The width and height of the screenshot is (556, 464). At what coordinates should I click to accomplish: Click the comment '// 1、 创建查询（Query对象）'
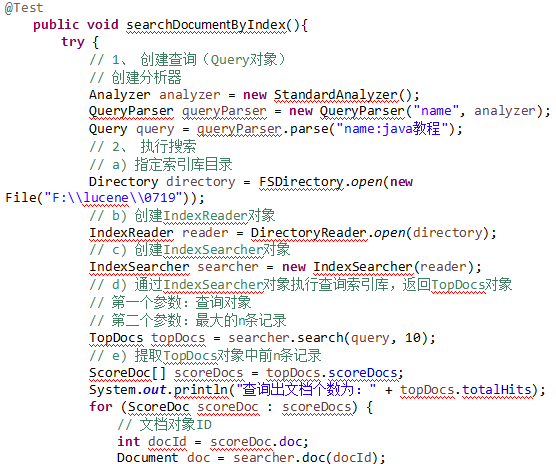187,60
